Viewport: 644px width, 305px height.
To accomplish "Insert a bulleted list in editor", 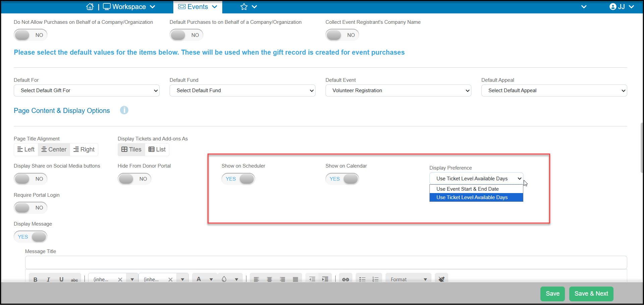I will [362, 279].
